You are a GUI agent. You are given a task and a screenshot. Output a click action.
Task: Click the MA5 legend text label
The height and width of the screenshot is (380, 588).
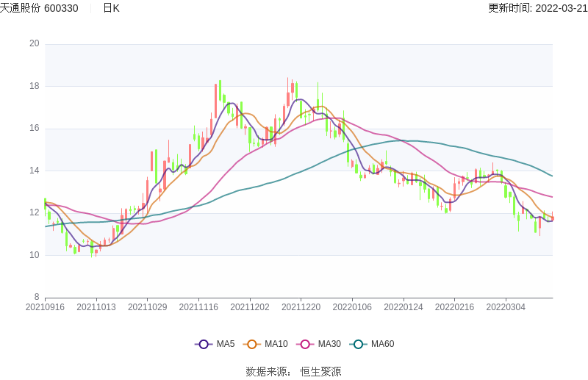[x=225, y=344]
